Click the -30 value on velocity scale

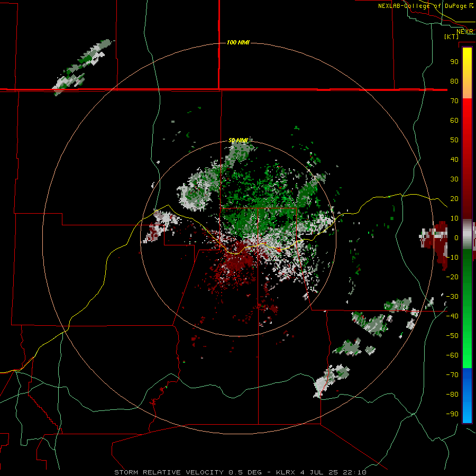[x=452, y=297]
